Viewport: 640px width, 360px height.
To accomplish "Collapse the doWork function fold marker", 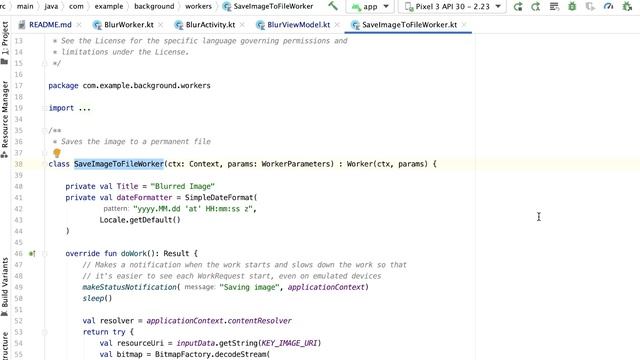I will tap(44, 253).
